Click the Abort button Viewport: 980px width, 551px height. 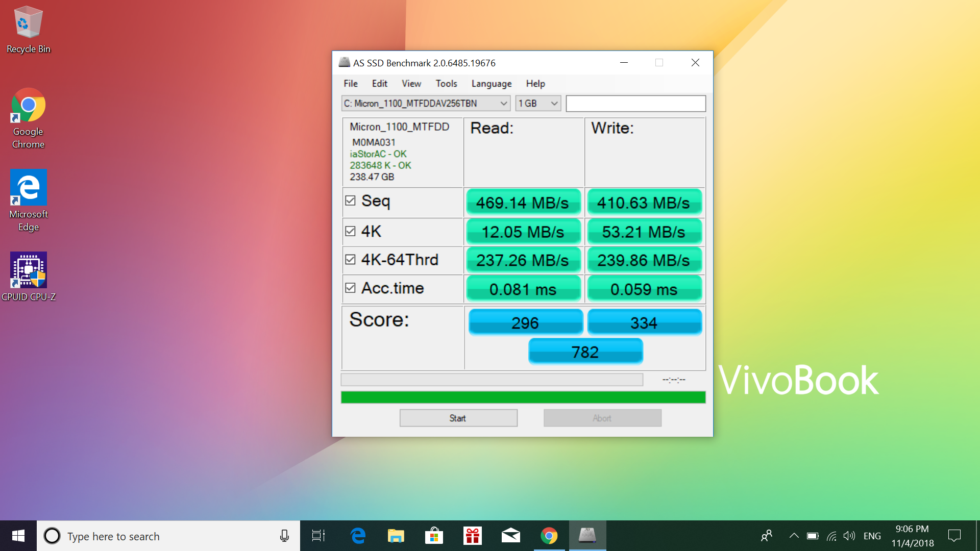602,418
